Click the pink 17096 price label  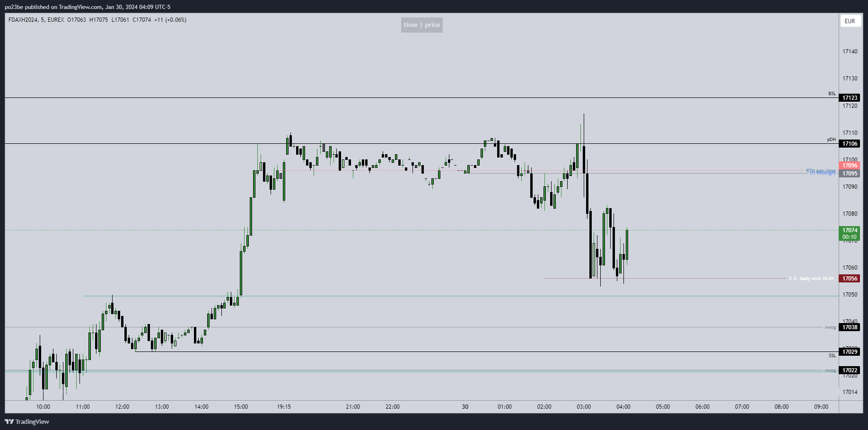[x=850, y=166]
